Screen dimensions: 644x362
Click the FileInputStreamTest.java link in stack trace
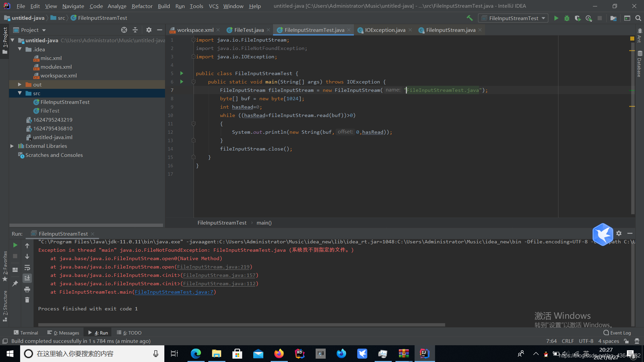[174, 292]
